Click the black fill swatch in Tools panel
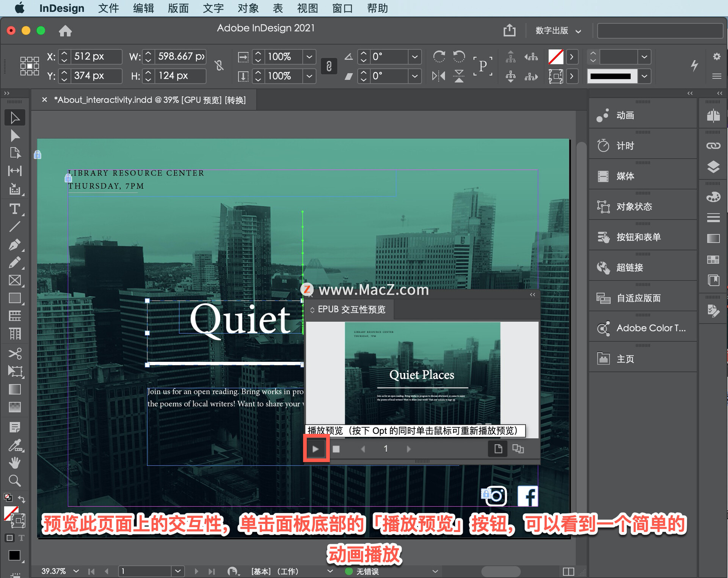The height and width of the screenshot is (578, 728). (14, 555)
